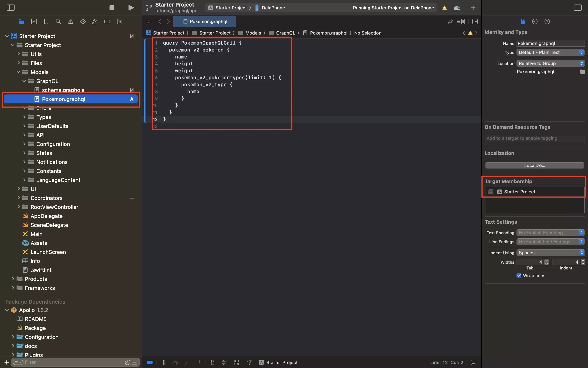588x368 pixels.
Task: Open the Issue navigator warning icon
Action: coord(70,21)
